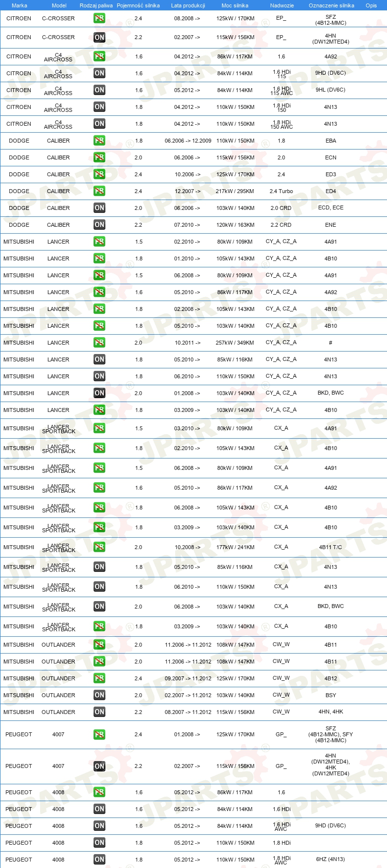Image resolution: width=387 pixels, height=868 pixels.
Task: Click diesel icon in Lancer CY_A BKD, BWC row
Action: tap(99, 393)
